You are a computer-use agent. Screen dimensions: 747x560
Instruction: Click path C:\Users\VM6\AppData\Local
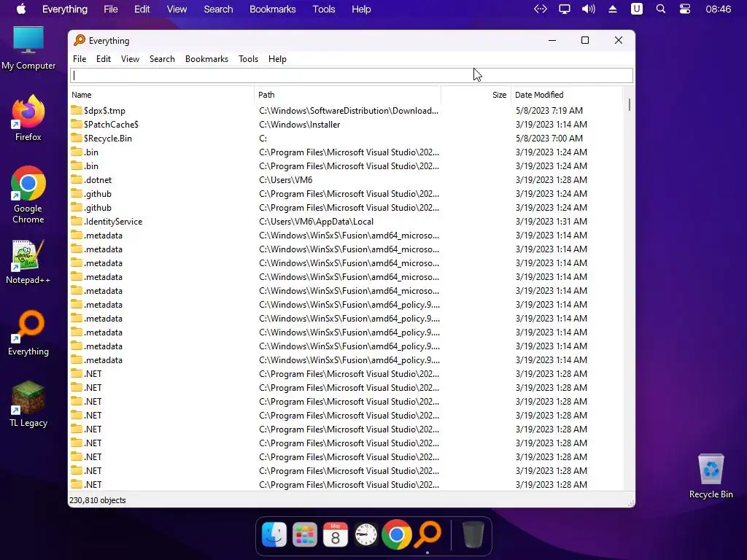click(x=317, y=222)
